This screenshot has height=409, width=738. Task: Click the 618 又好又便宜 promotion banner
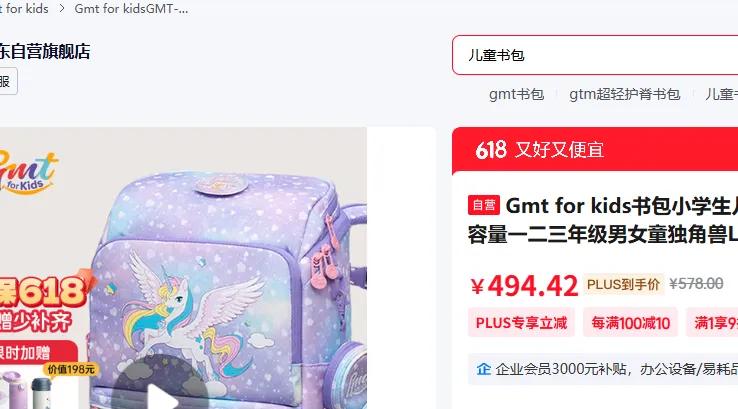595,150
